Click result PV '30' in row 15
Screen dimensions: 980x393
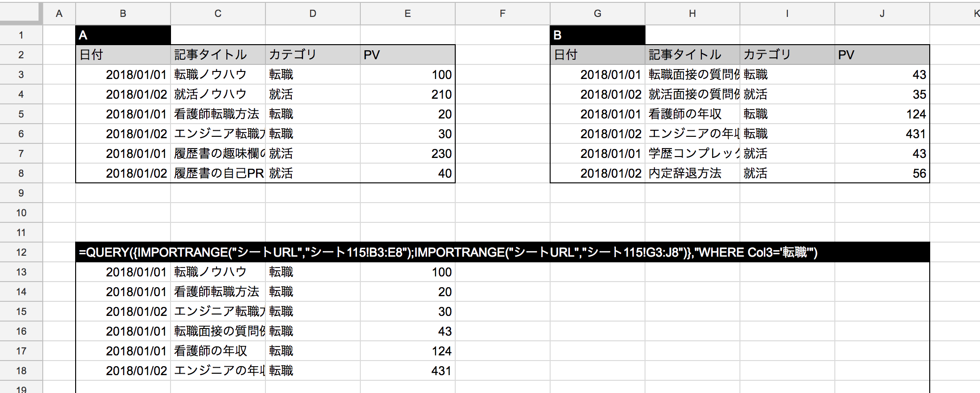[x=408, y=312]
